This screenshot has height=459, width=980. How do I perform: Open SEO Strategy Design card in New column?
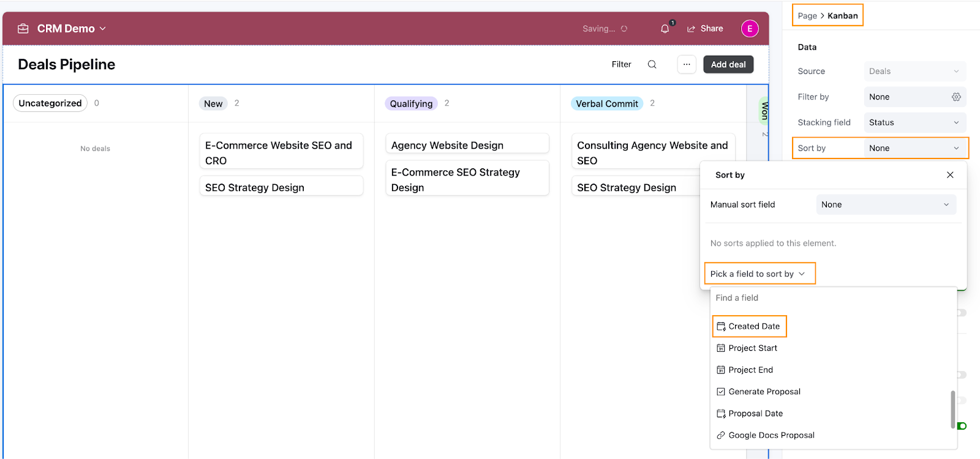[281, 186]
